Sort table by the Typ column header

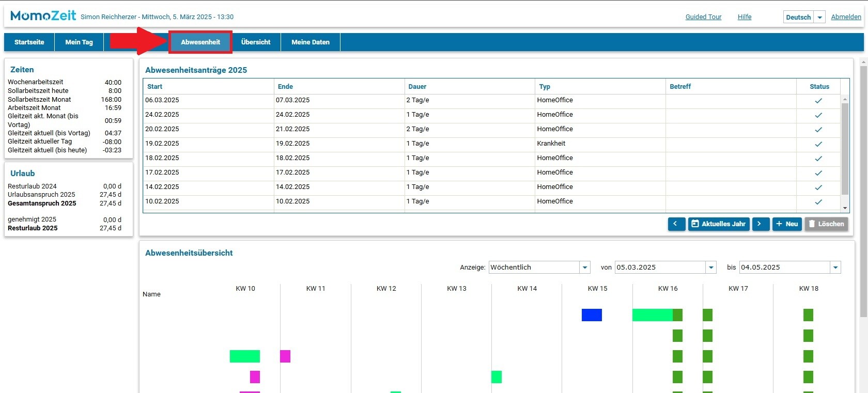(x=545, y=87)
